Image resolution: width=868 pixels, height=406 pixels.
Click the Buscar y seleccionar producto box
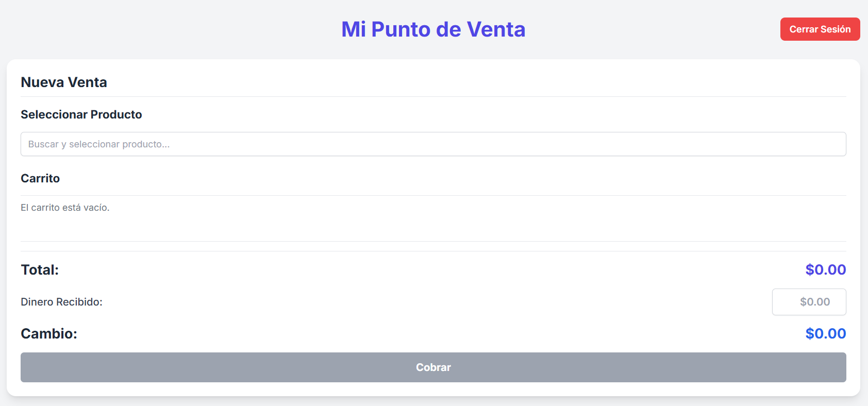(x=433, y=144)
